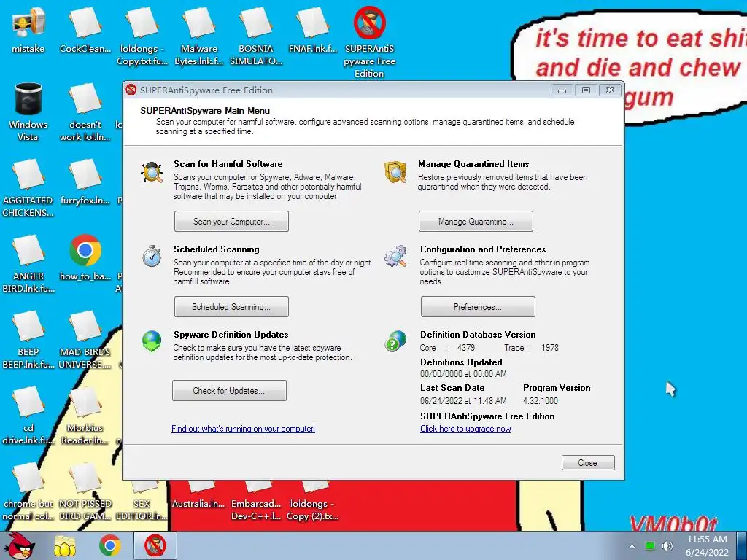
Task: Open the 'mistake' desktop icon
Action: tap(28, 31)
